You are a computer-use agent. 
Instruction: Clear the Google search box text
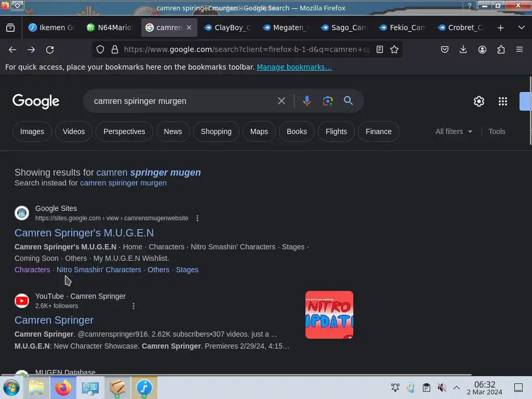[x=281, y=101]
